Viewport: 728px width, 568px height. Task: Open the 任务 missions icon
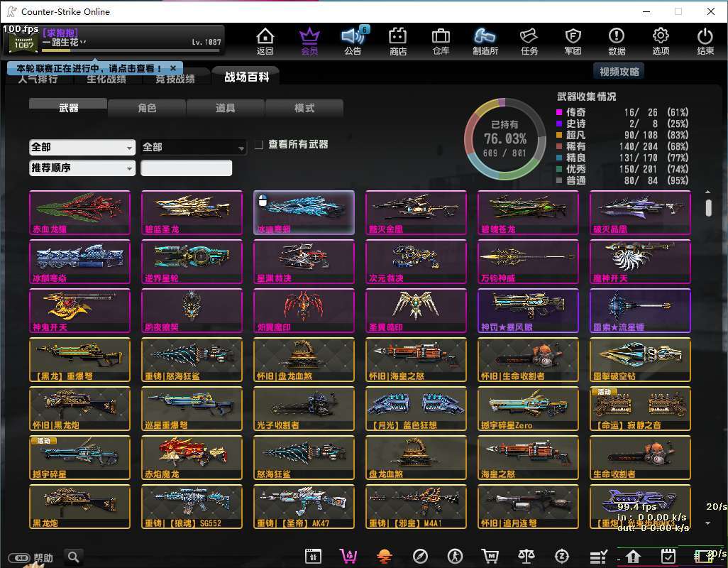click(529, 40)
